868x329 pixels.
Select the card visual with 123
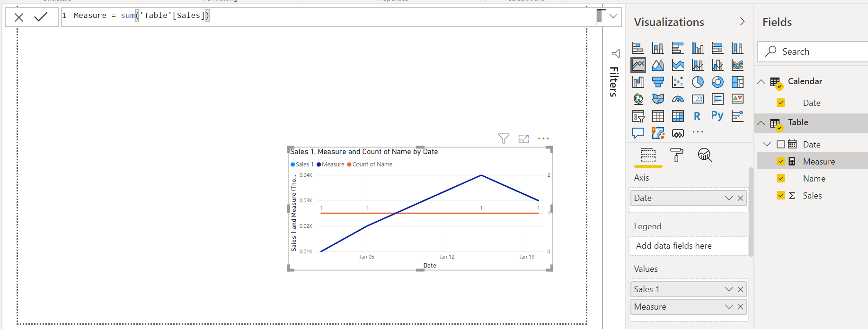698,99
